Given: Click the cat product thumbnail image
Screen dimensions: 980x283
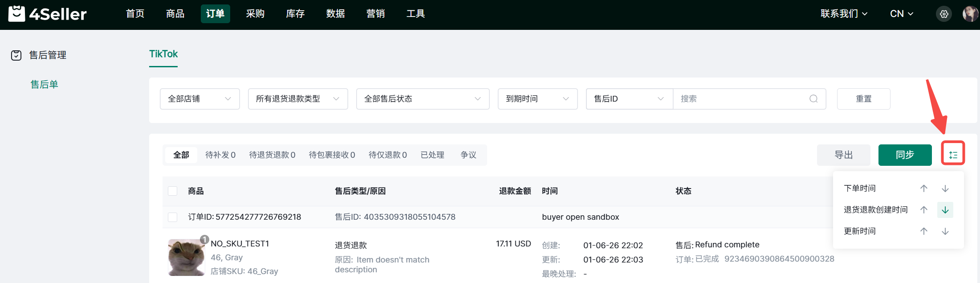Looking at the screenshot, I should tap(186, 258).
